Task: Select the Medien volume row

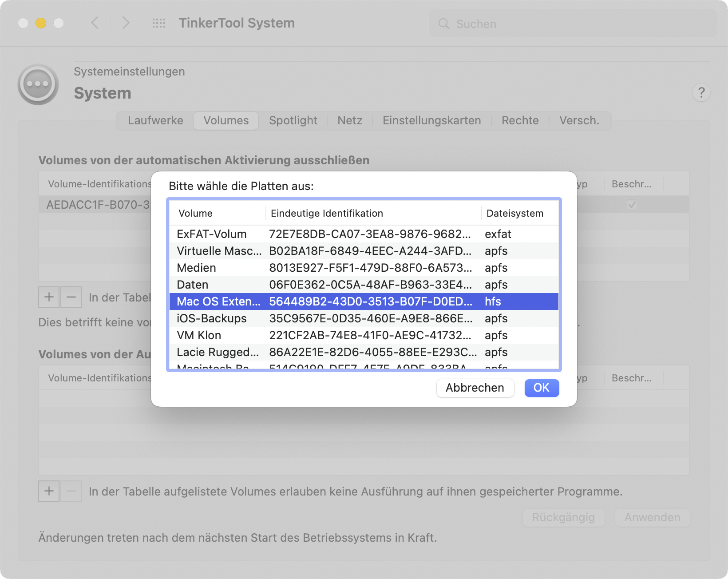Action: click(364, 268)
